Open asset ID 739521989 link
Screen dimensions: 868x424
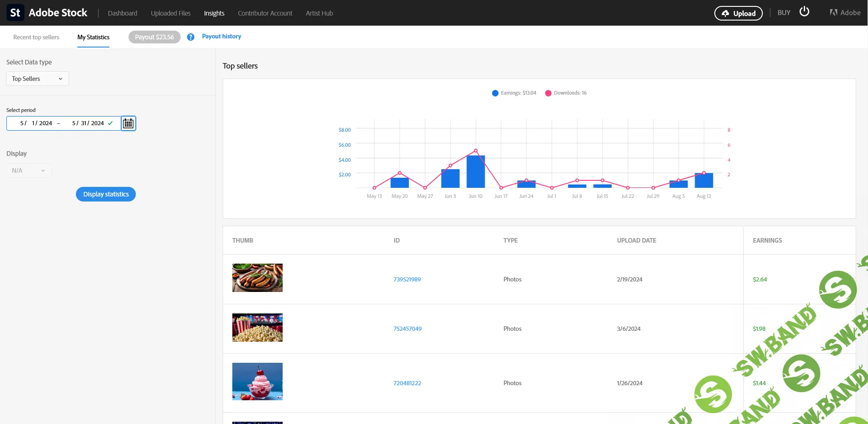pos(407,279)
